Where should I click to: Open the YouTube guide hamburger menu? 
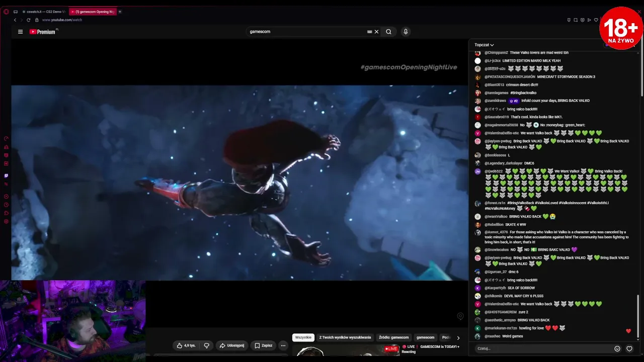20,32
